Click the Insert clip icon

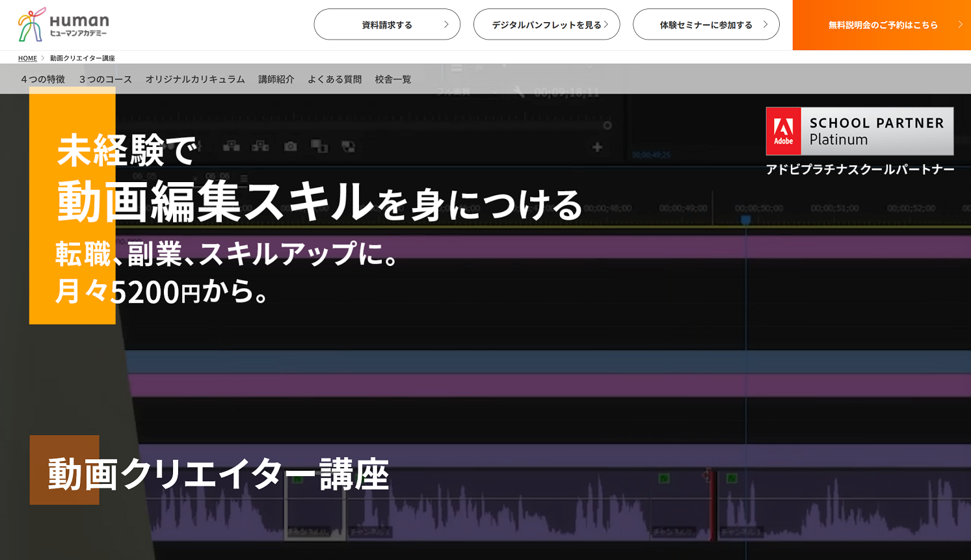[319, 147]
